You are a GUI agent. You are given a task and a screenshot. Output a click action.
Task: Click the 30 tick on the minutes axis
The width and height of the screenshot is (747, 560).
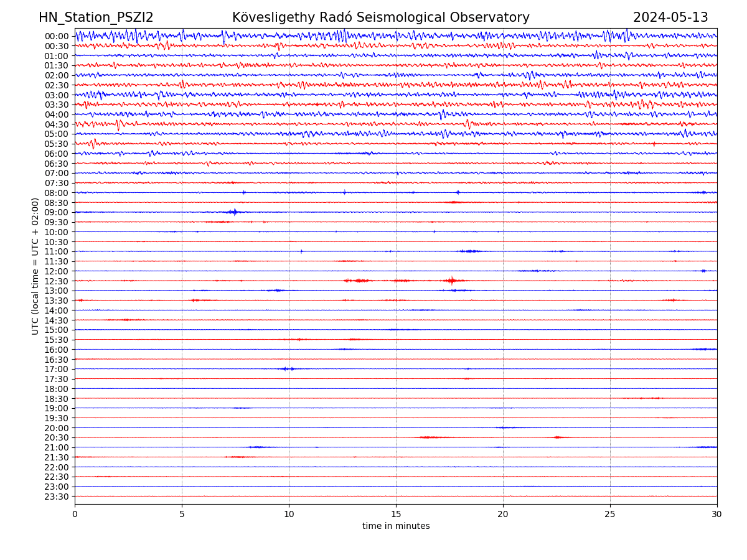(717, 515)
